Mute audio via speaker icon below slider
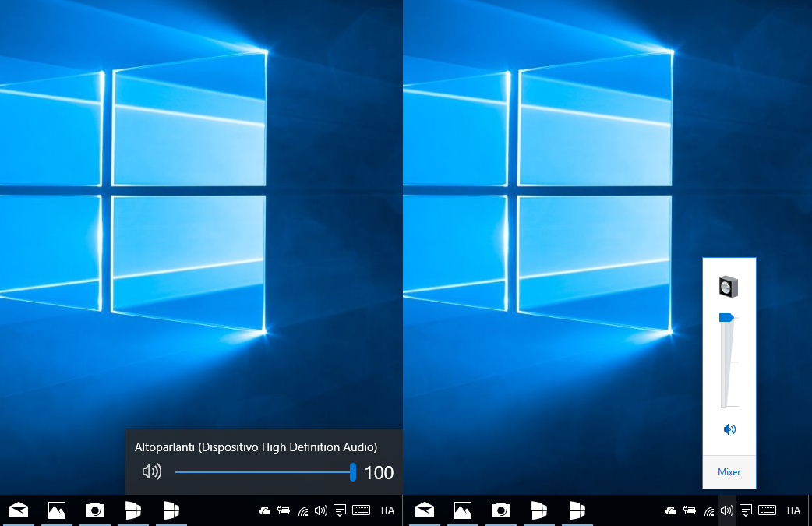The width and height of the screenshot is (812, 526). coord(729,429)
